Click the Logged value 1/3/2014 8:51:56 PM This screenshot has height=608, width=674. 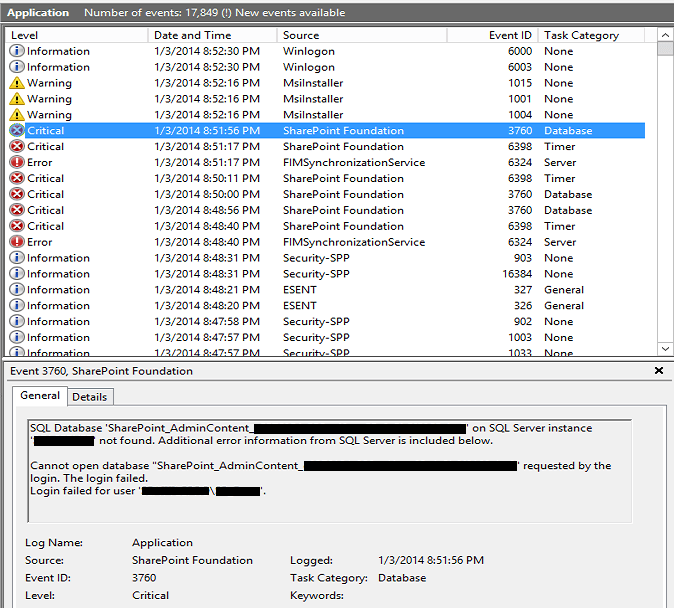(431, 560)
